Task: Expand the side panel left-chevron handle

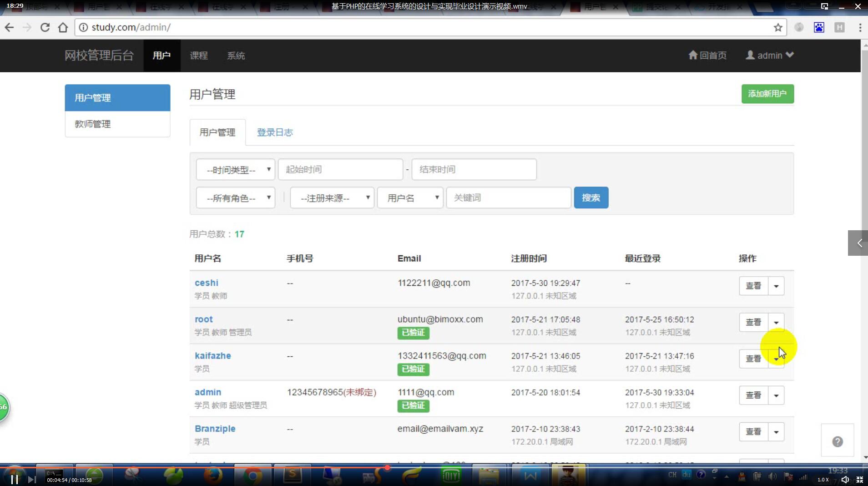Action: (858, 243)
